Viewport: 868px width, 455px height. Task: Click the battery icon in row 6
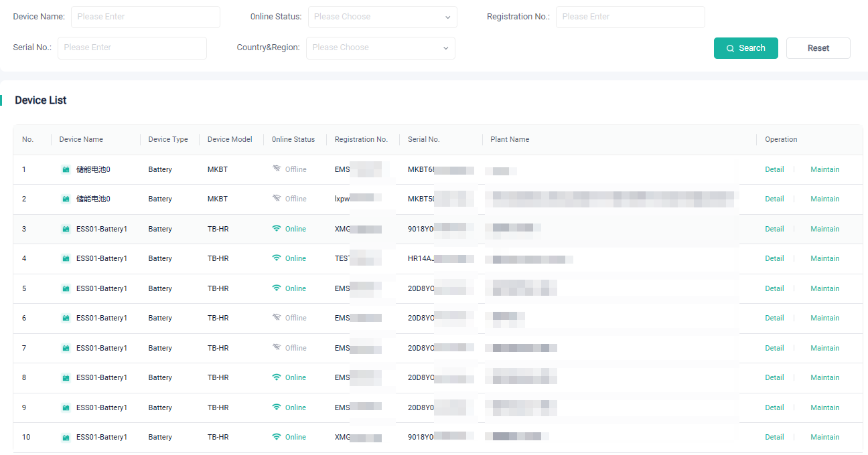tap(66, 318)
